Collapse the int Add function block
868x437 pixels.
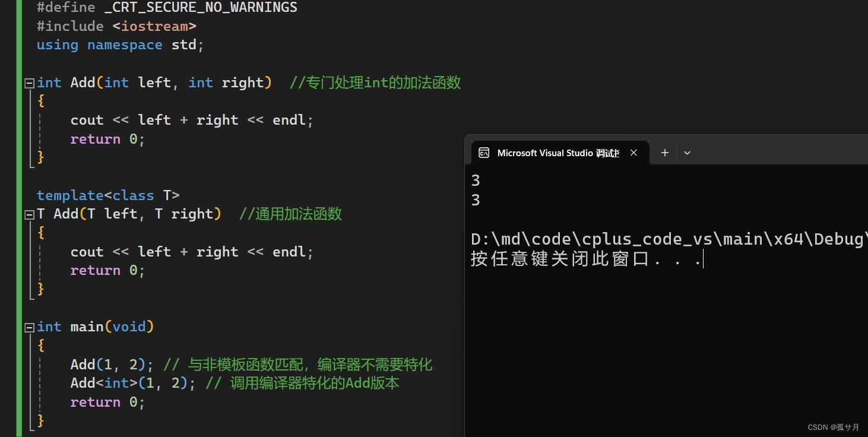pos(29,83)
